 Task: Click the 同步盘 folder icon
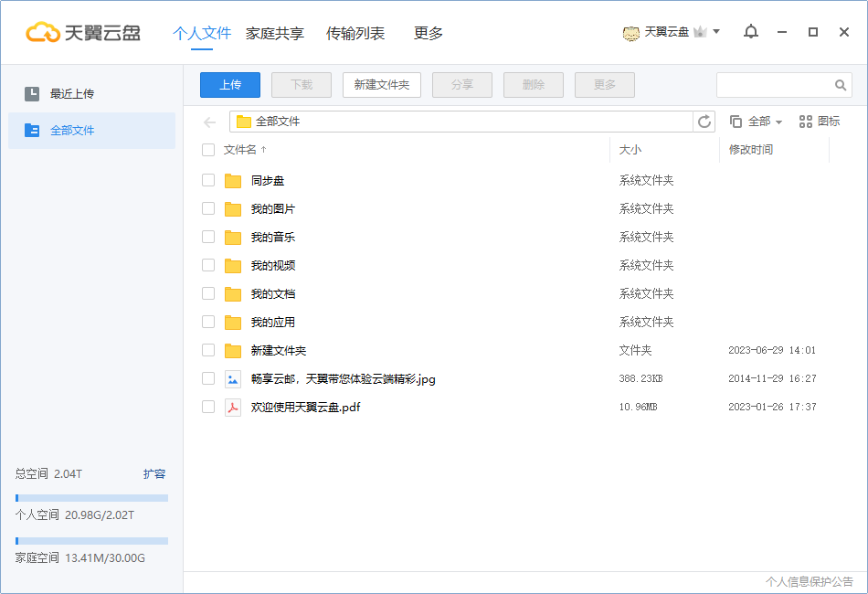point(233,180)
